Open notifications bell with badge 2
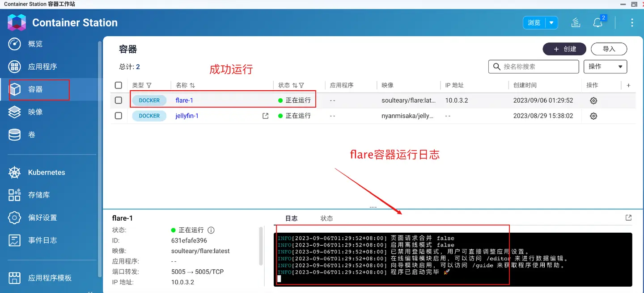The height and width of the screenshot is (293, 644). click(598, 22)
